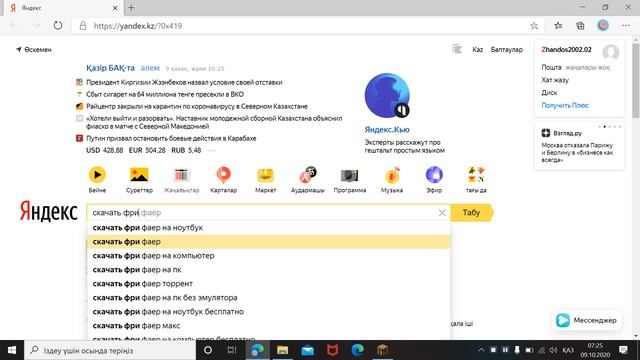Screen dimensions: 640x360
Task: Select suggestion скачать фри фаер макс
Action: [269, 326]
